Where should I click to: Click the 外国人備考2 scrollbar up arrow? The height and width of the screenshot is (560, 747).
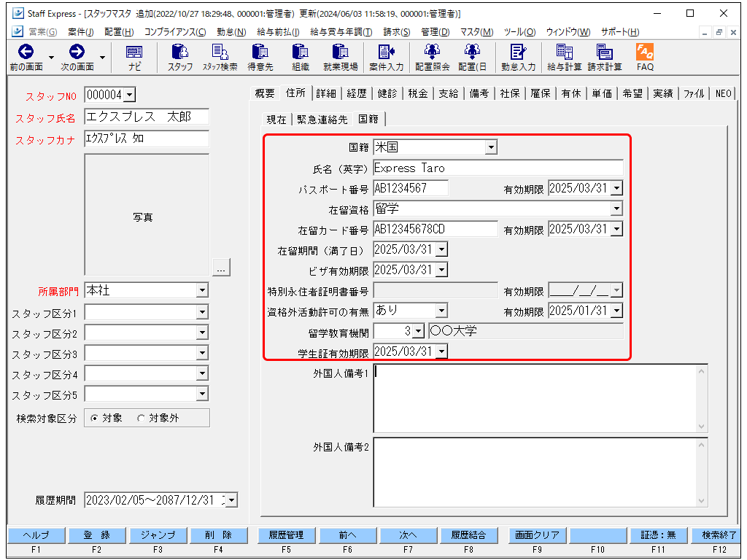click(701, 446)
